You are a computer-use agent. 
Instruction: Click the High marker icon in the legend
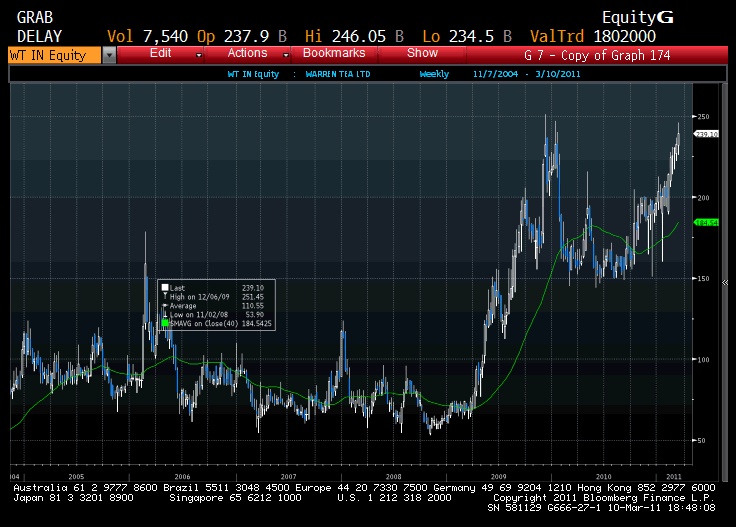(x=165, y=297)
